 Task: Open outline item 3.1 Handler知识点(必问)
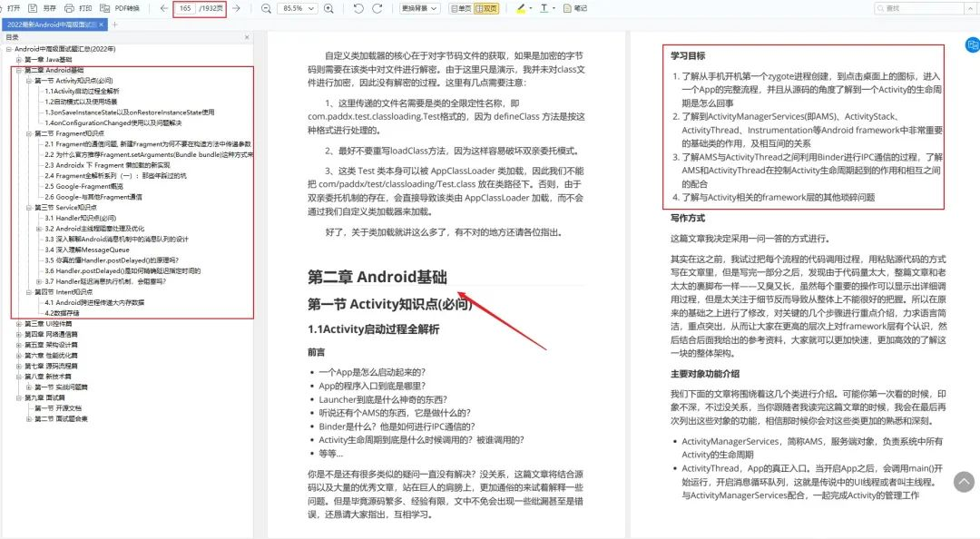pyautogui.click(x=81, y=218)
